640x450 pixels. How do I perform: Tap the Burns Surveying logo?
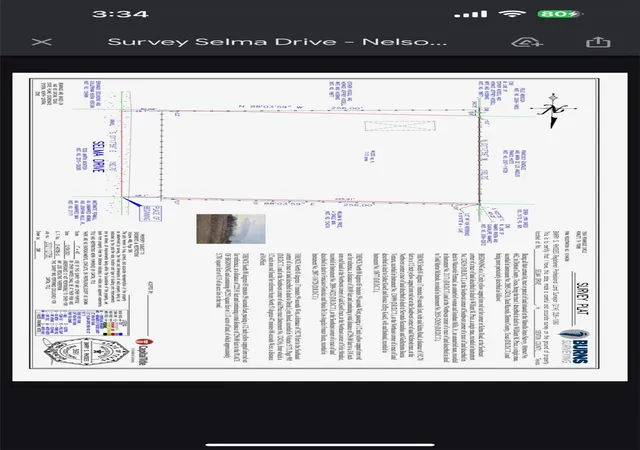(x=576, y=345)
